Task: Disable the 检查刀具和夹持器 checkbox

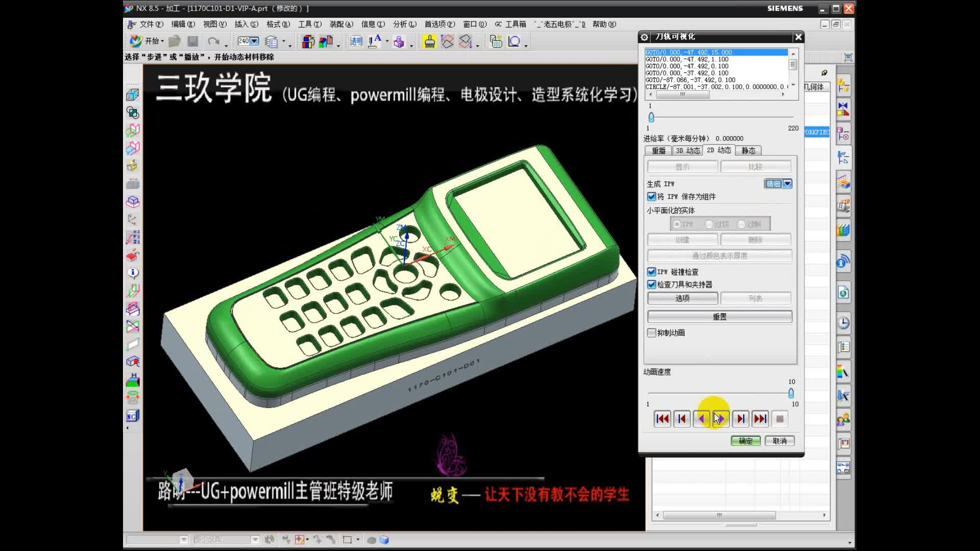Action: tap(652, 284)
